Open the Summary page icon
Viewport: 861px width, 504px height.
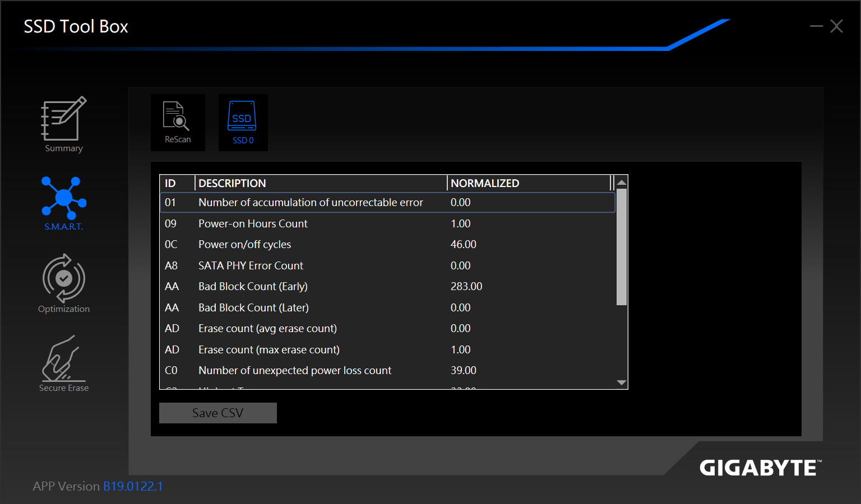pos(64,124)
